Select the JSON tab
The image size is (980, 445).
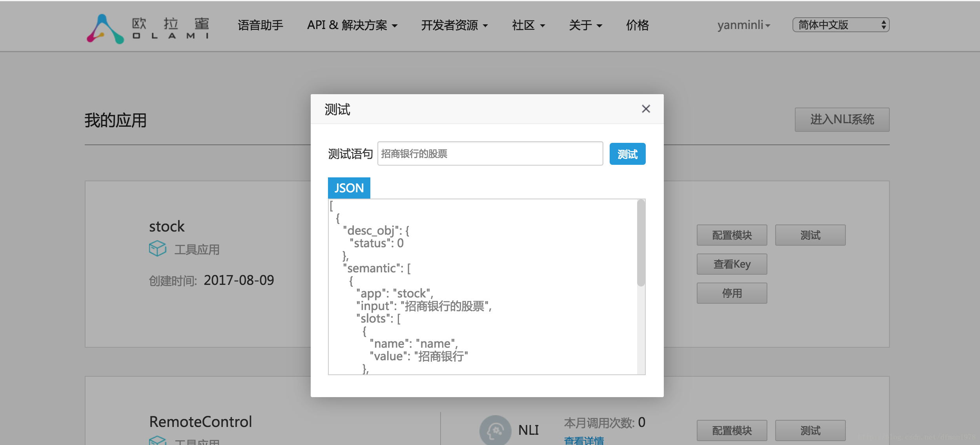click(349, 188)
